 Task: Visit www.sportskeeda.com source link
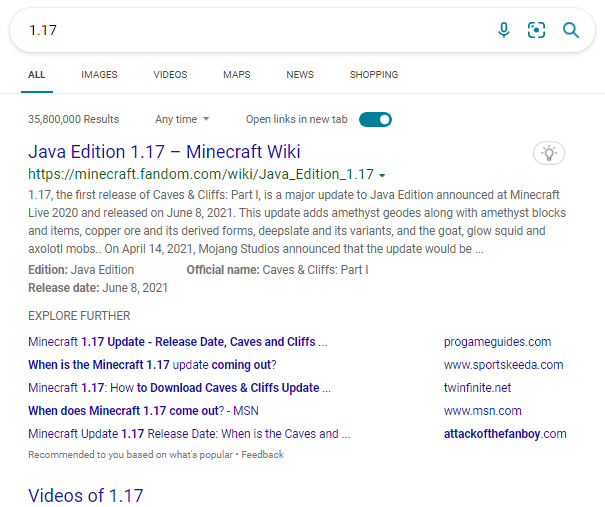pyautogui.click(x=504, y=365)
